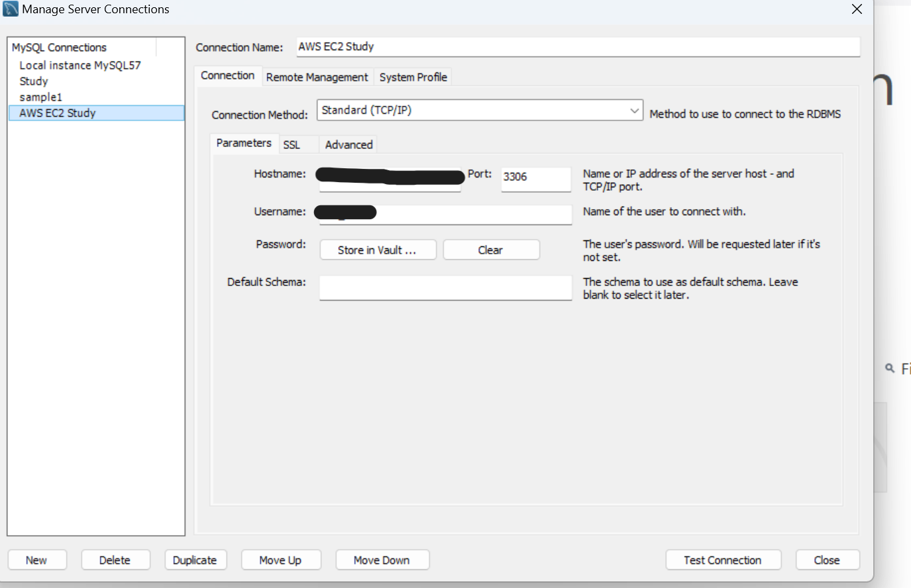
Task: Click the Default Schema: label
Action: [266, 282]
